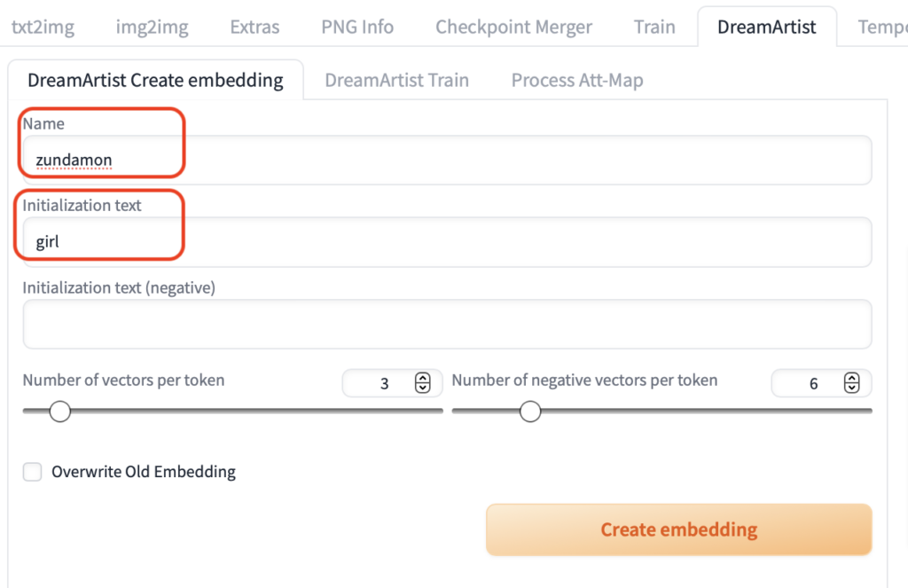The width and height of the screenshot is (908, 588).
Task: Switch to the img2img tab
Action: (152, 27)
